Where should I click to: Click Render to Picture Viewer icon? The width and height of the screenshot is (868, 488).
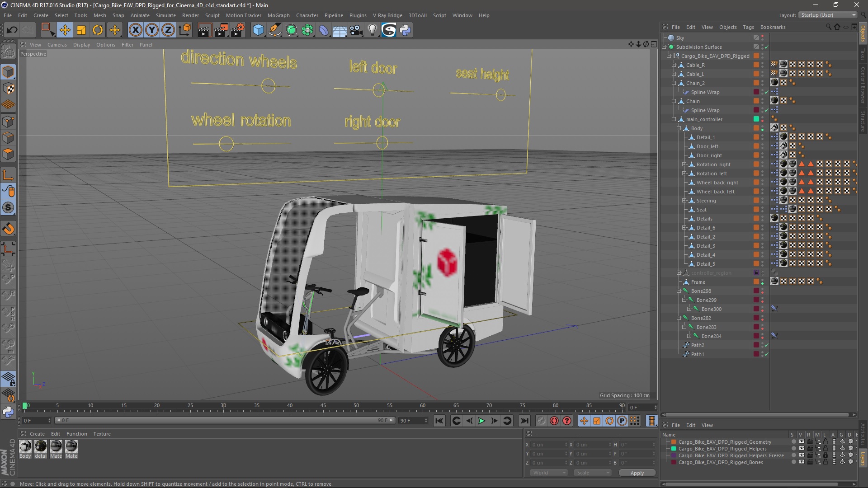coord(221,30)
